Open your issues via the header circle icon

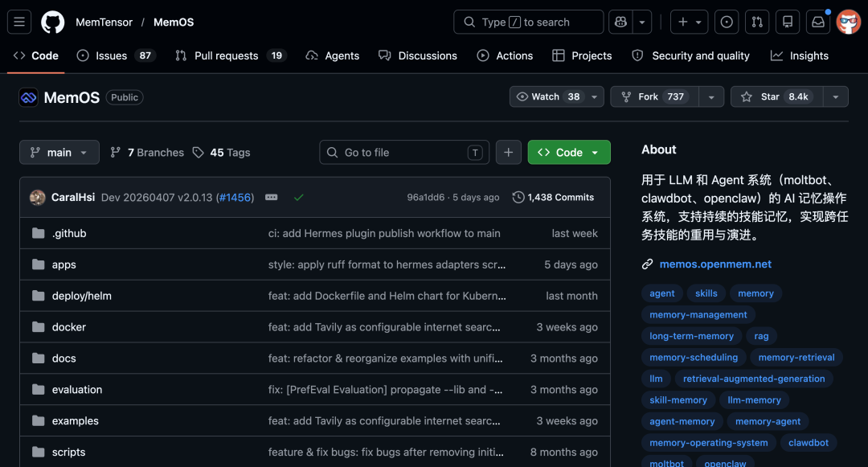727,22
